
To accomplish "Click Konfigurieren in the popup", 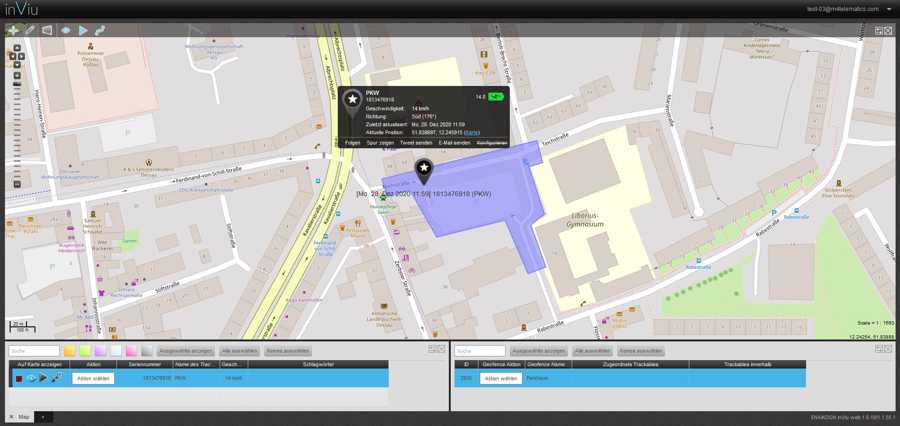I will tap(492, 142).
